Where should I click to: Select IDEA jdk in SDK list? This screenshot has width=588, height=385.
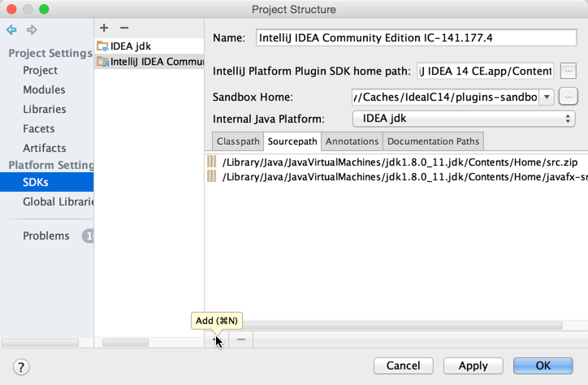(x=130, y=46)
